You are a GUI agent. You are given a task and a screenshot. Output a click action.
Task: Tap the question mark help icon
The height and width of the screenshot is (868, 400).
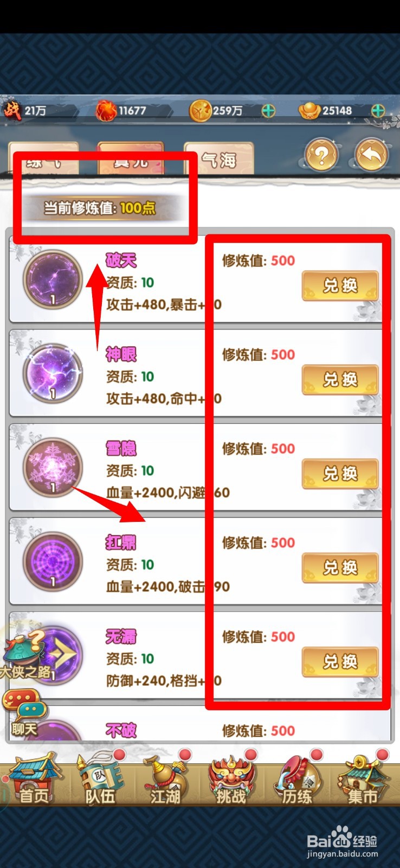pyautogui.click(x=321, y=156)
